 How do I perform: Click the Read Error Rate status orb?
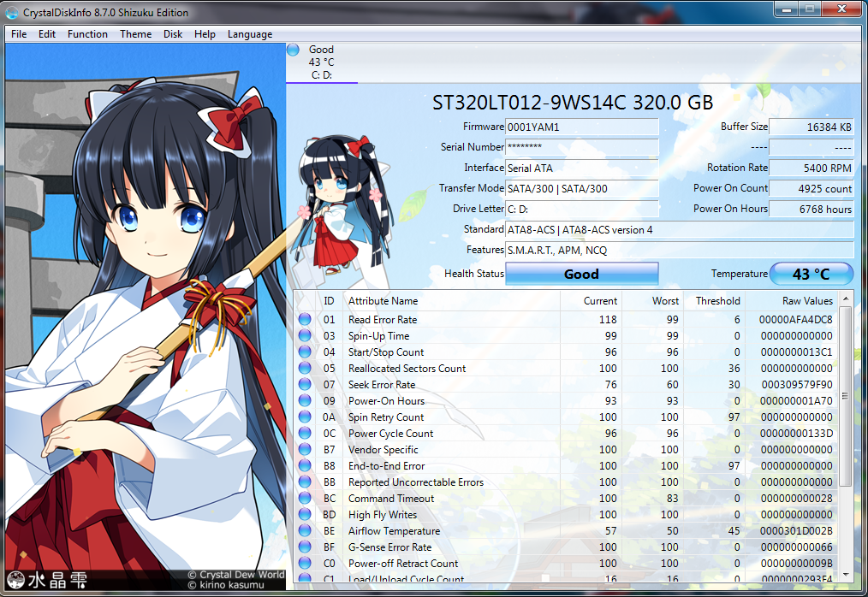point(305,319)
